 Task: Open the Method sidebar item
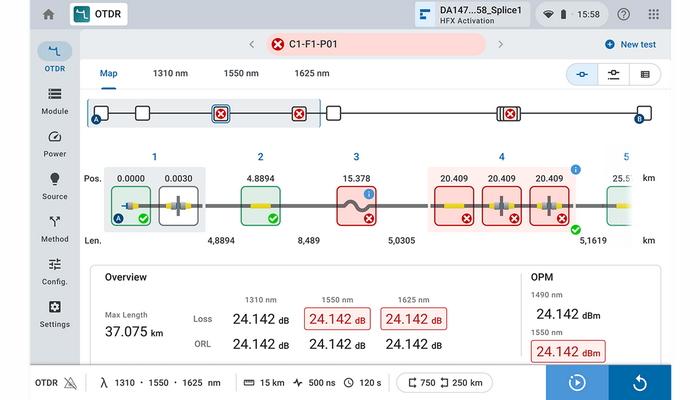click(x=55, y=229)
